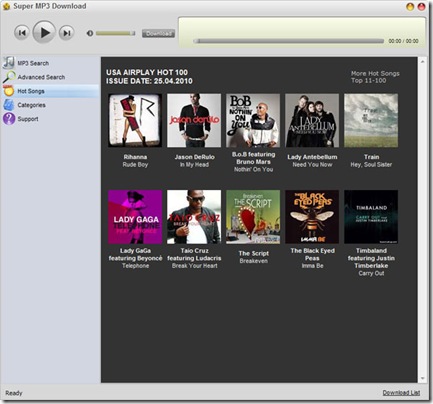
Task: Open the Support question mark icon
Action: 9,119
